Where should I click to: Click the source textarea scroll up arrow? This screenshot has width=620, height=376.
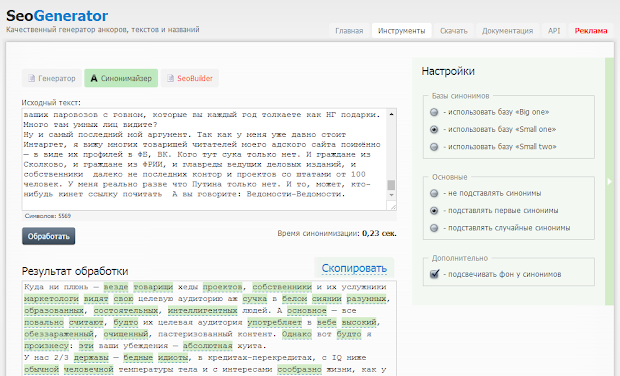point(391,114)
